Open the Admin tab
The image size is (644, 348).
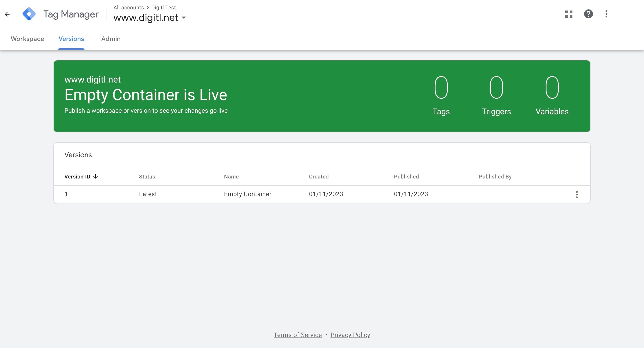pos(111,39)
